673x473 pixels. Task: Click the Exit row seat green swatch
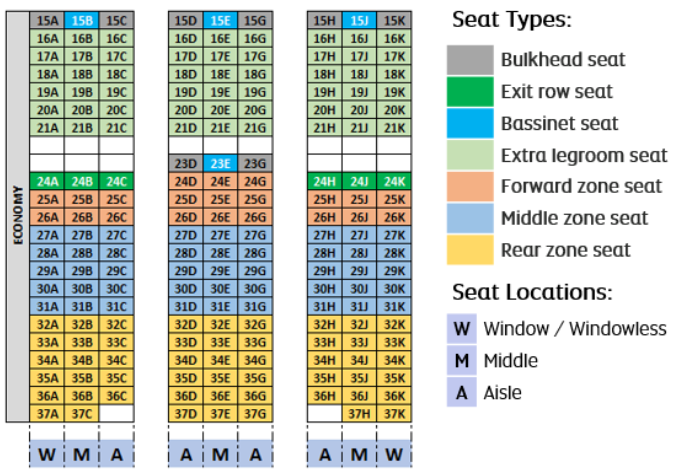click(468, 92)
